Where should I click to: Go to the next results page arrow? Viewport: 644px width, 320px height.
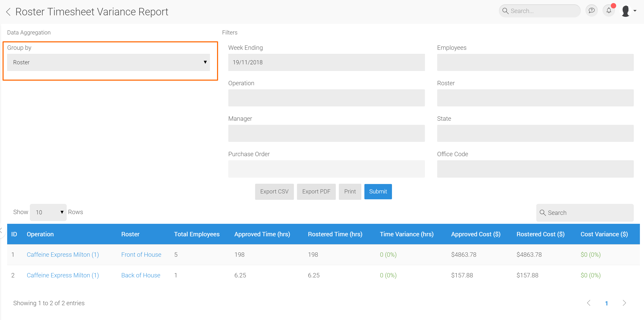[x=624, y=303]
